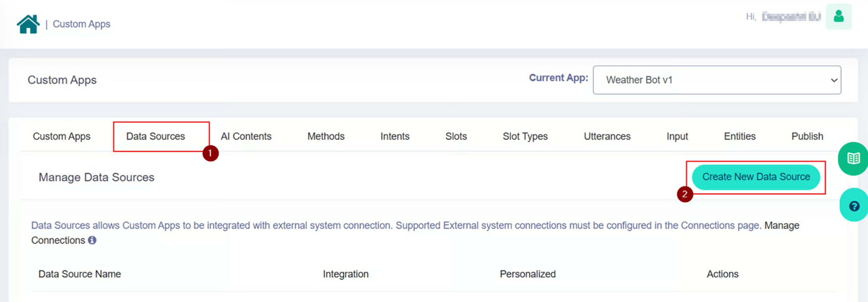868x302 pixels.
Task: Go to the Intents tab
Action: (x=395, y=136)
